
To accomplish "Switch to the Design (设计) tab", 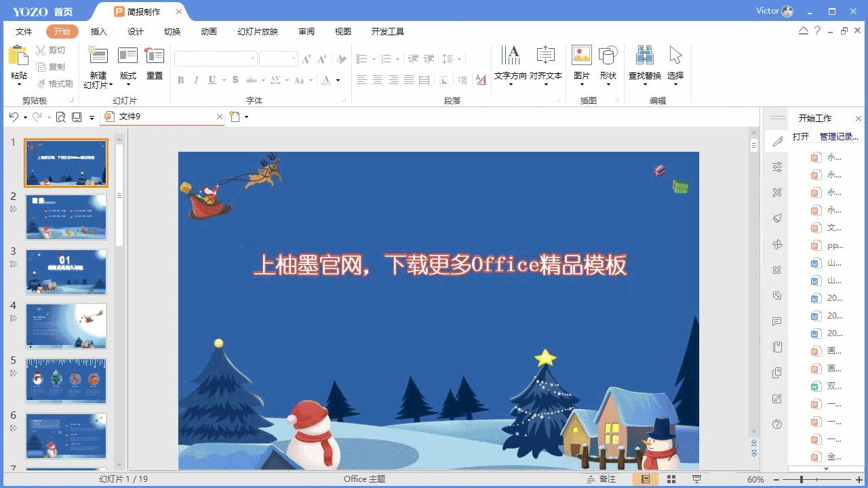I will point(136,32).
